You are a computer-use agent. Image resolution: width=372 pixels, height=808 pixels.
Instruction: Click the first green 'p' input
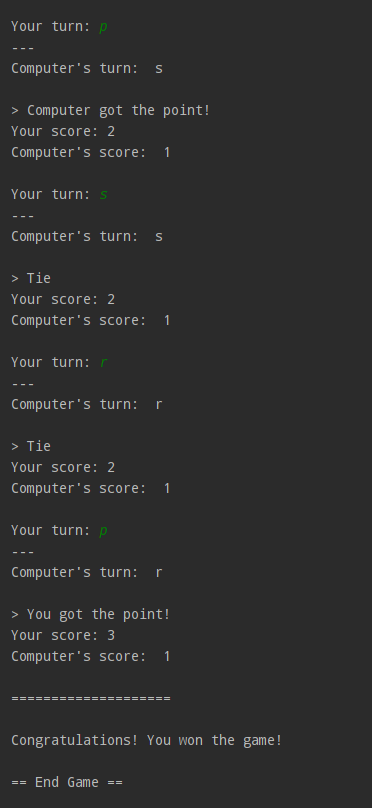click(103, 27)
